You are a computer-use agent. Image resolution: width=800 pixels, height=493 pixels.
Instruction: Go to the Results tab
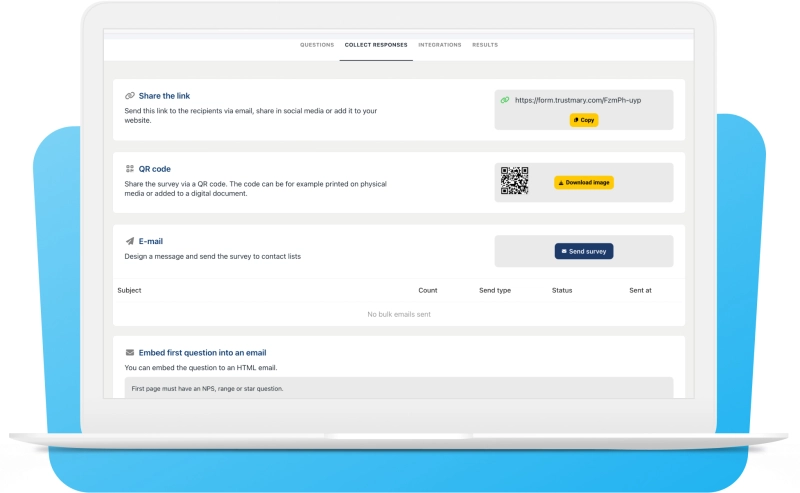pyautogui.click(x=485, y=45)
